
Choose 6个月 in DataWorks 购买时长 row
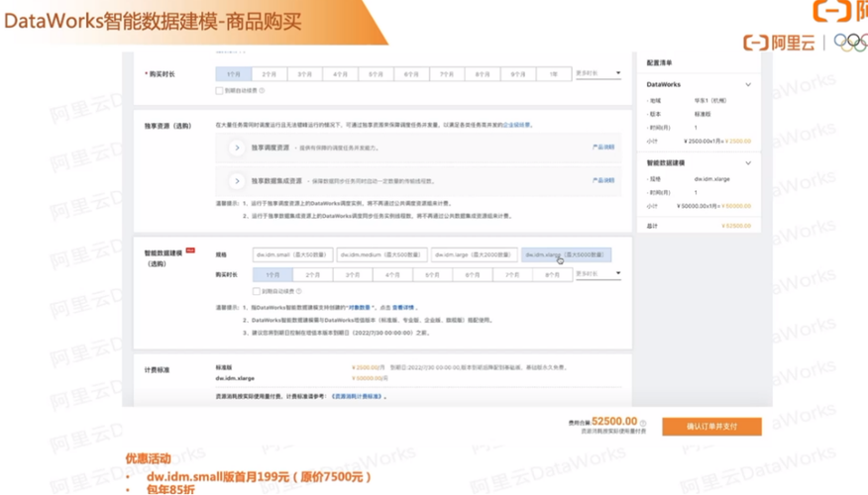[x=411, y=74]
